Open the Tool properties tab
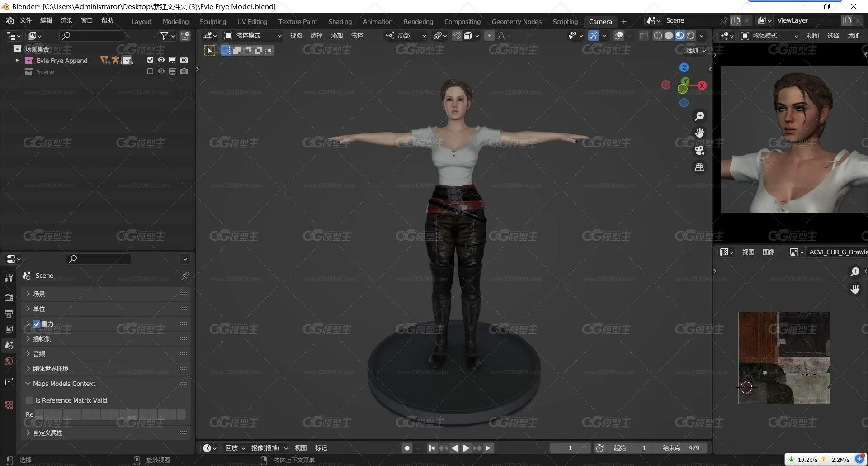The width and height of the screenshot is (868, 466). coord(9,278)
